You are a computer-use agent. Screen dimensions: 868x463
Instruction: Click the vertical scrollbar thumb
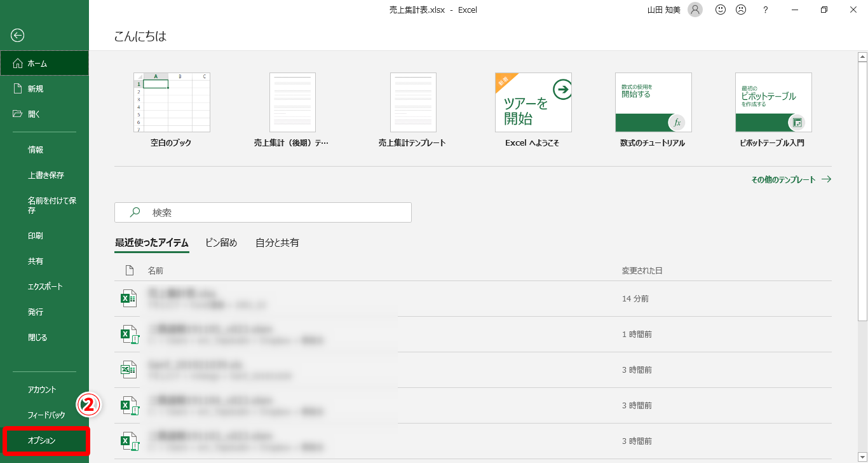pyautogui.click(x=863, y=191)
